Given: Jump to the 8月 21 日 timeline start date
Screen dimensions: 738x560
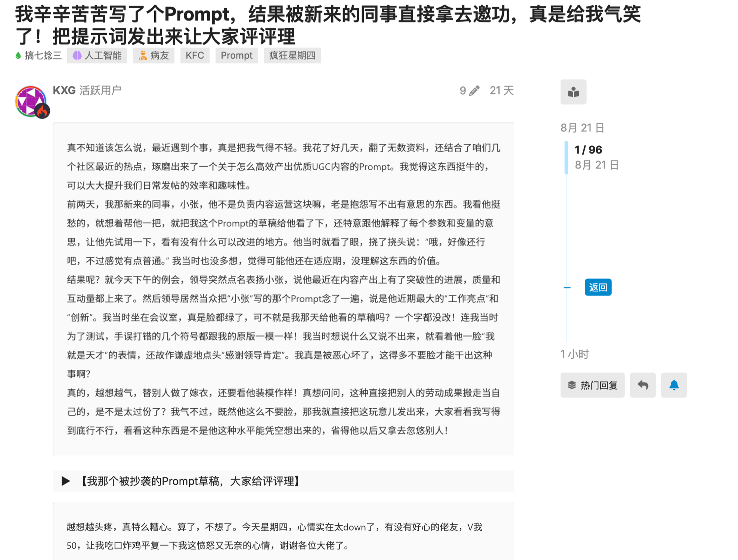Looking at the screenshot, I should [x=582, y=128].
